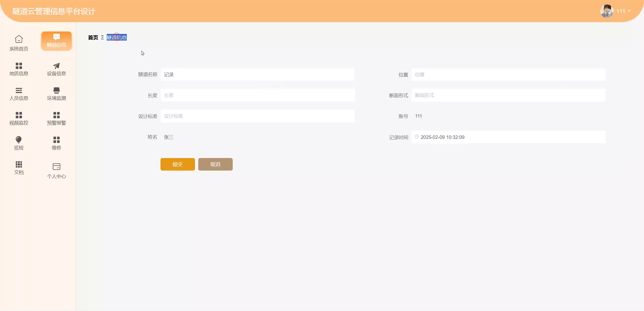Go to 预警报警 menu item

tap(56, 118)
